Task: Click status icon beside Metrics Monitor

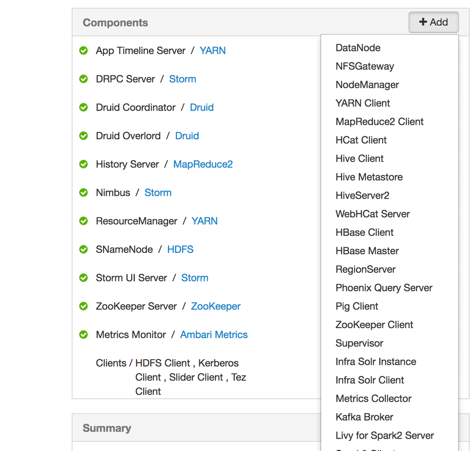Action: [x=83, y=335]
